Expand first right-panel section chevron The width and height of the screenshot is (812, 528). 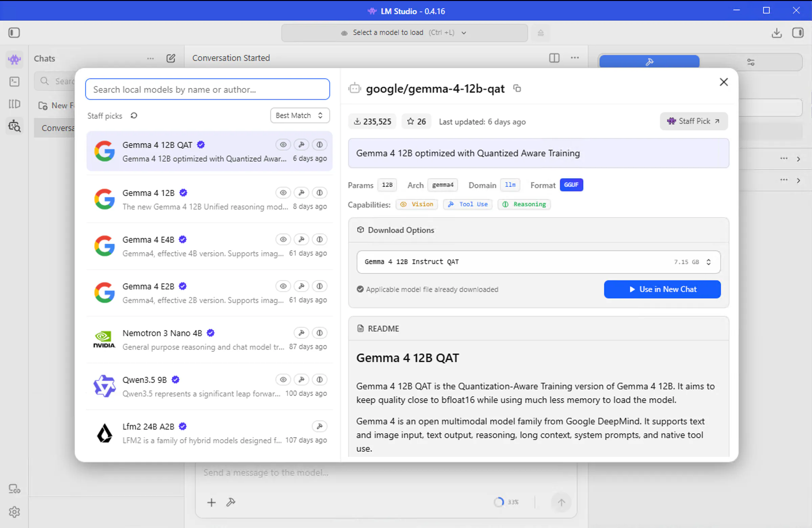pyautogui.click(x=798, y=159)
